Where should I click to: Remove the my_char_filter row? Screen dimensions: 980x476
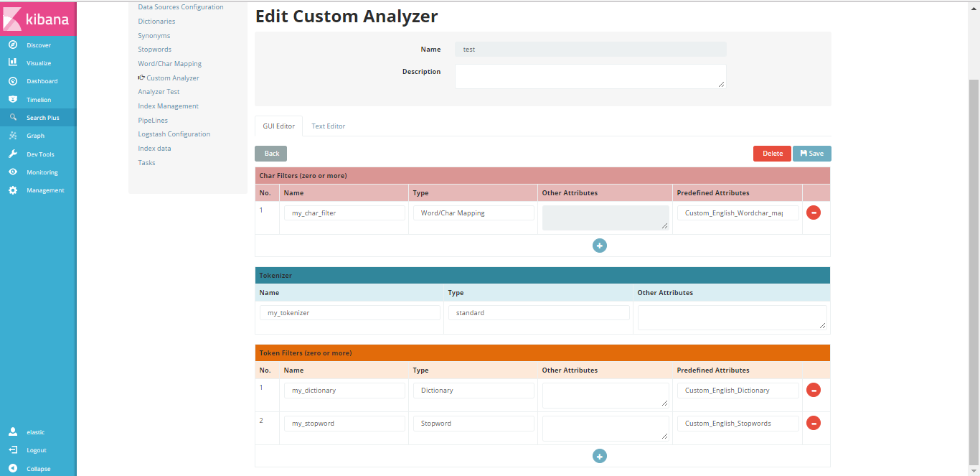(813, 212)
